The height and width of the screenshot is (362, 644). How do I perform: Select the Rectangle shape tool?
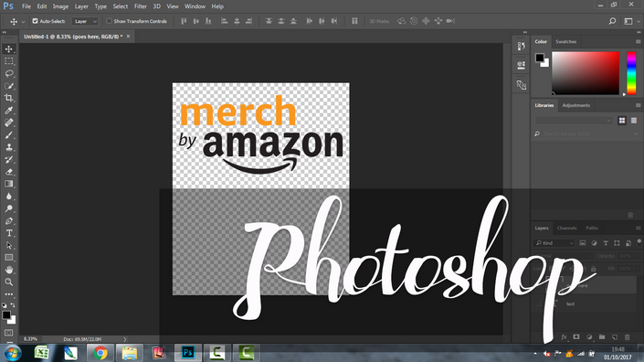[x=8, y=258]
